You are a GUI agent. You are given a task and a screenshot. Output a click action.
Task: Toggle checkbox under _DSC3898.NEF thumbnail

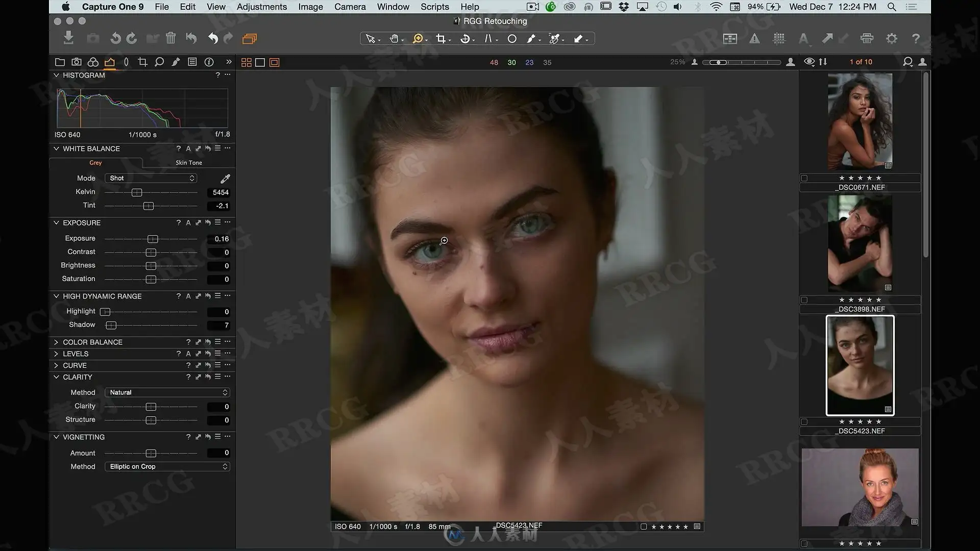(x=804, y=300)
